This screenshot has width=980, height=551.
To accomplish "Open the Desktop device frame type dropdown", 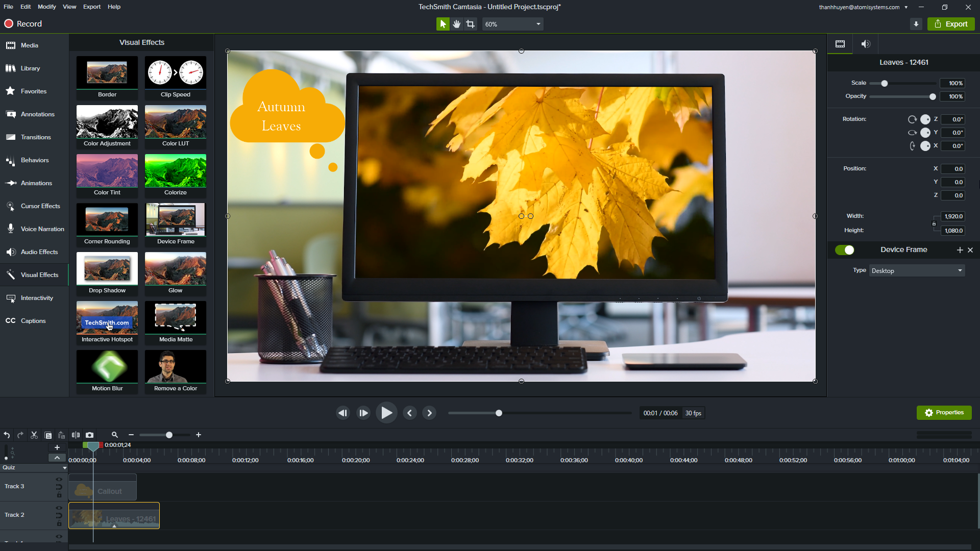I will tap(916, 270).
